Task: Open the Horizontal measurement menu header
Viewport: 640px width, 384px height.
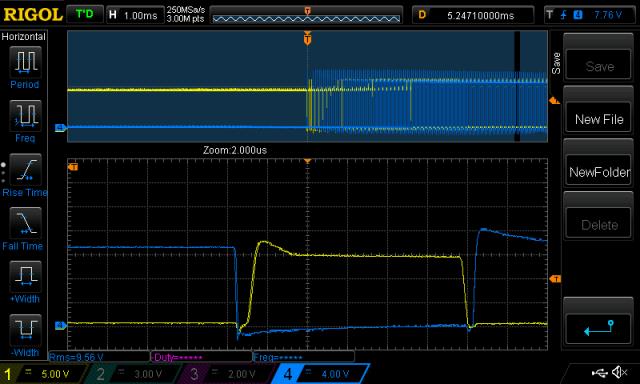Action: pyautogui.click(x=24, y=36)
